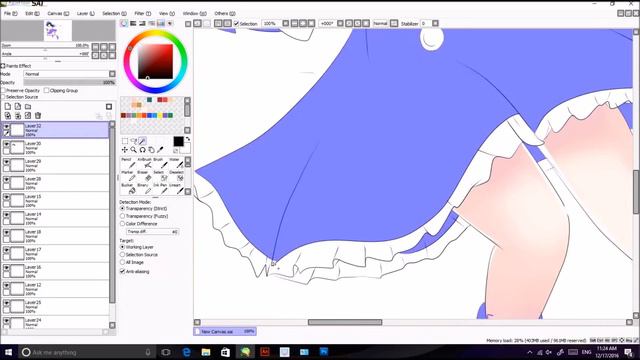
Task: Click the black foreground color swatch
Action: coord(178,141)
